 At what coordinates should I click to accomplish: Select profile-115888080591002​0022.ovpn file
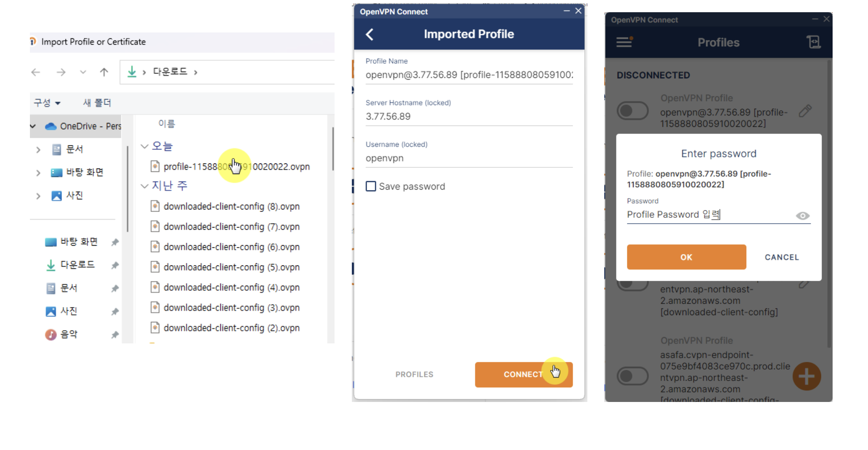(x=230, y=166)
